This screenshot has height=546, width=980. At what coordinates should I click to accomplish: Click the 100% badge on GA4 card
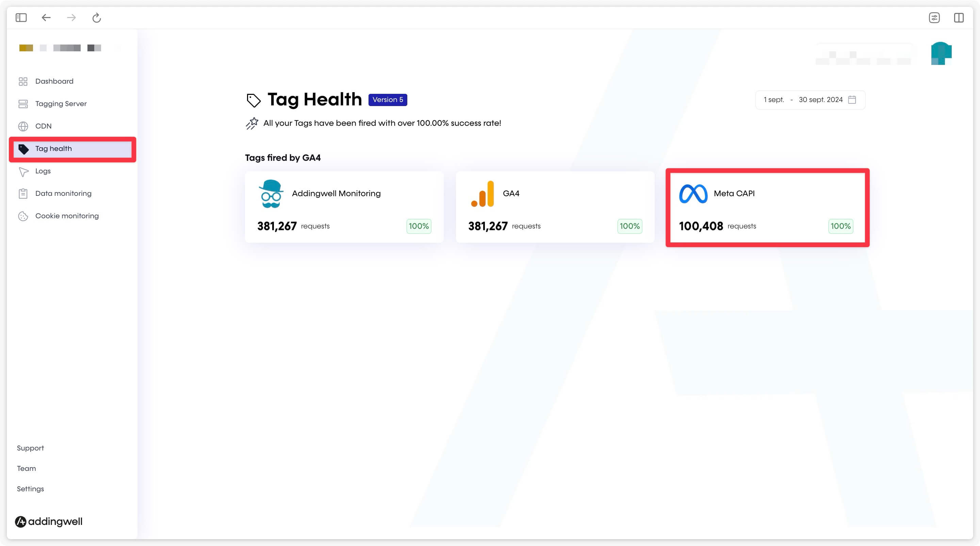630,226
